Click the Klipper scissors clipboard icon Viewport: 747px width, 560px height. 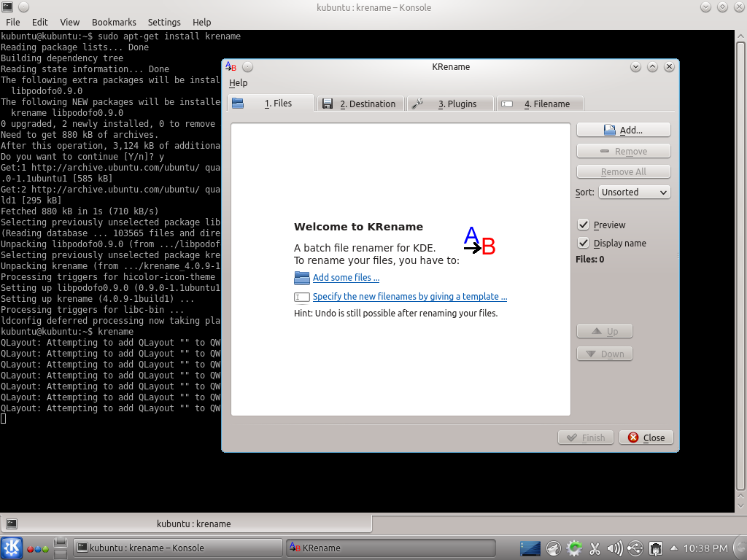click(595, 548)
